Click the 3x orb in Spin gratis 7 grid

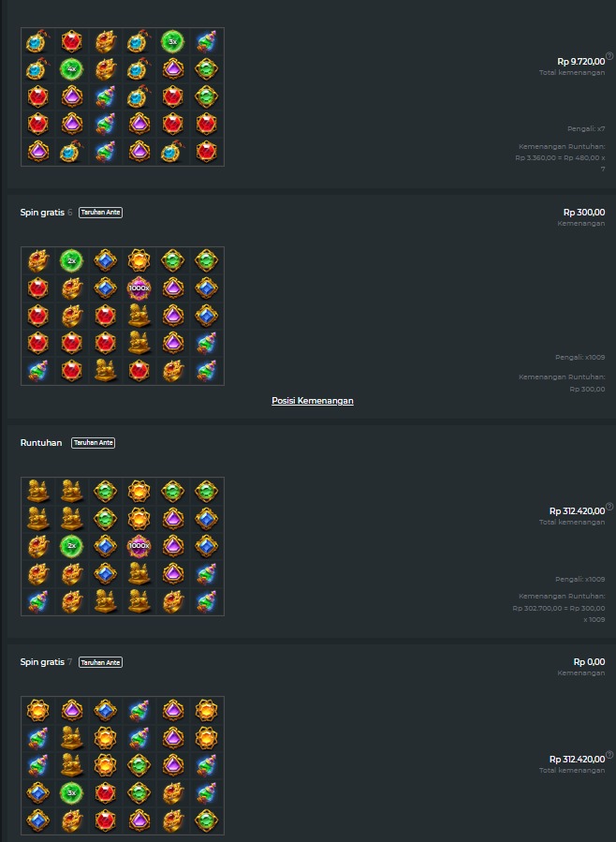pos(71,792)
